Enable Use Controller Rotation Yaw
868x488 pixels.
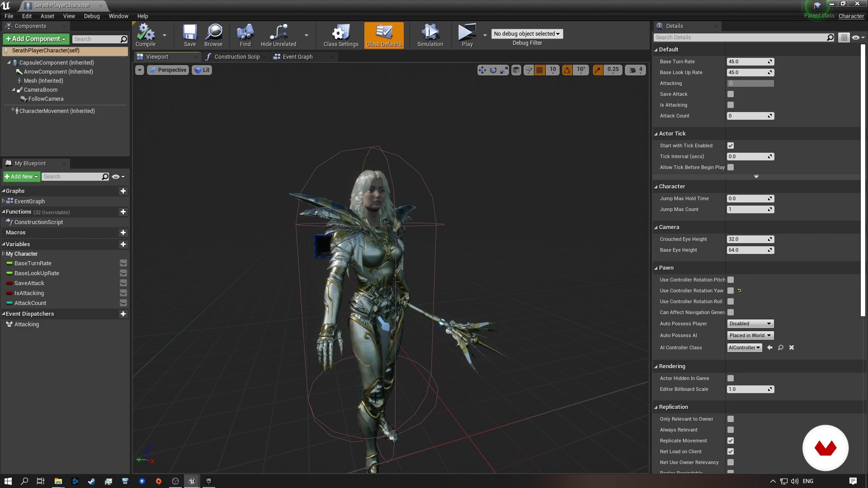click(x=731, y=291)
